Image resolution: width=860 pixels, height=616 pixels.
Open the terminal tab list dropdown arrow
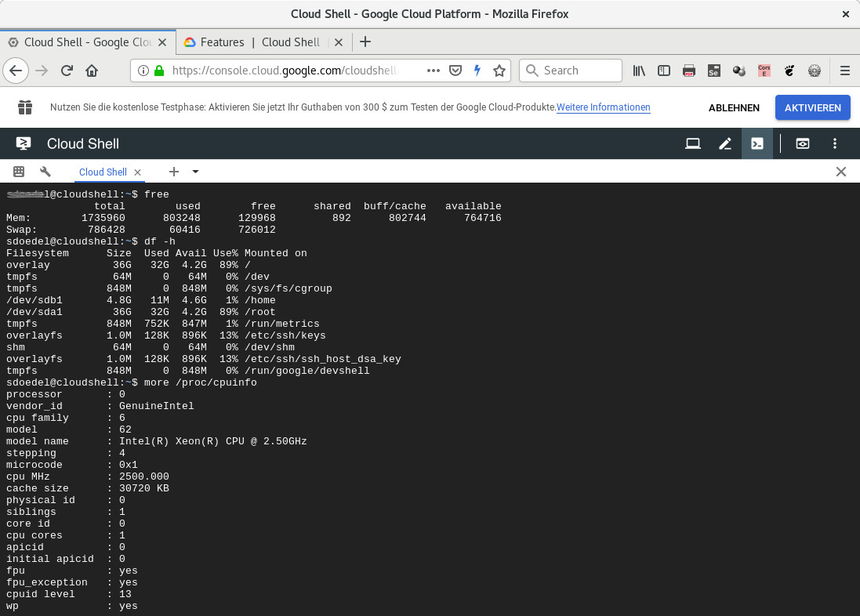(x=195, y=172)
